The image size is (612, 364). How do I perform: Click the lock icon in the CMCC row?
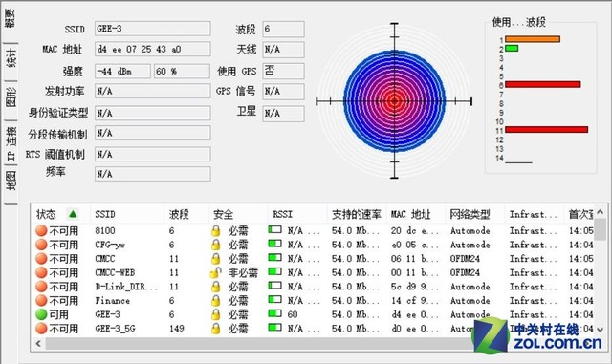point(215,259)
